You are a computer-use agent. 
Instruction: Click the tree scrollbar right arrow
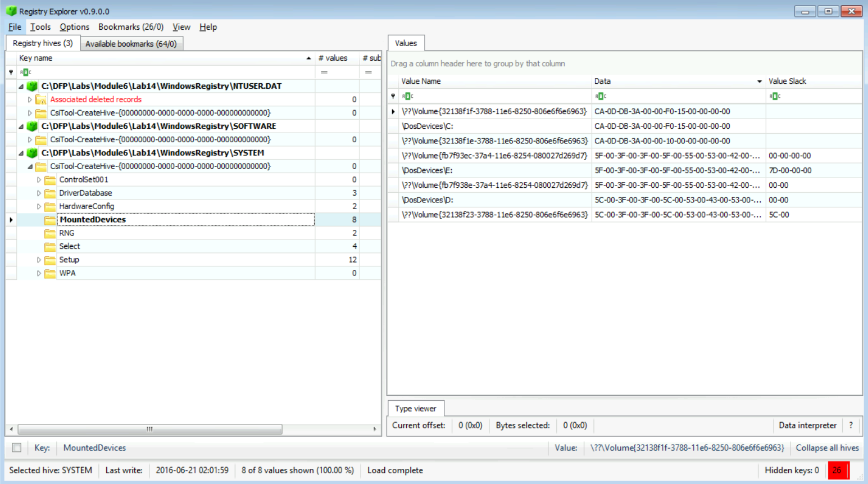pyautogui.click(x=375, y=429)
